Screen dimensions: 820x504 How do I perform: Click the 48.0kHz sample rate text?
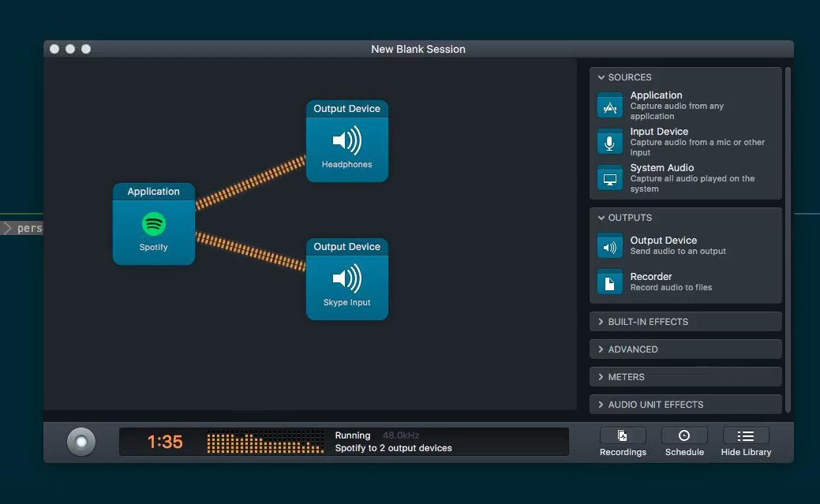401,435
